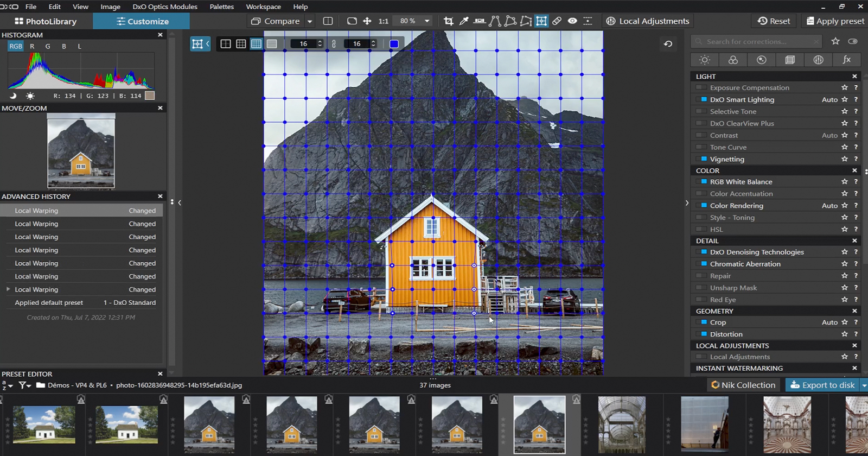868x456 pixels.
Task: Click the red-eye tool icon
Action: click(572, 21)
